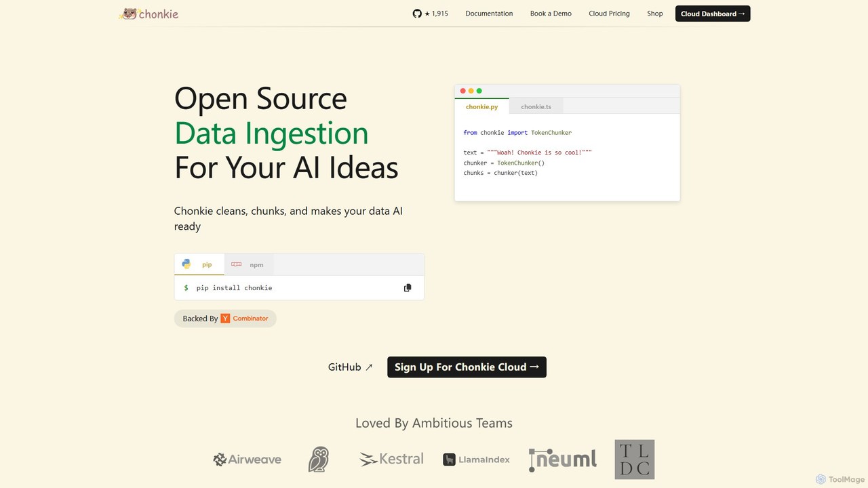Click Sign Up For Chonkie Cloud
The height and width of the screenshot is (488, 868).
click(467, 367)
